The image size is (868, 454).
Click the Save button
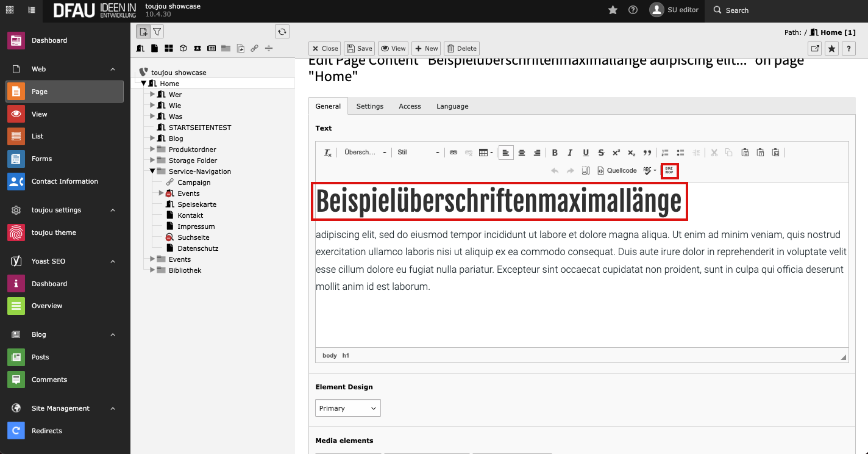[359, 48]
